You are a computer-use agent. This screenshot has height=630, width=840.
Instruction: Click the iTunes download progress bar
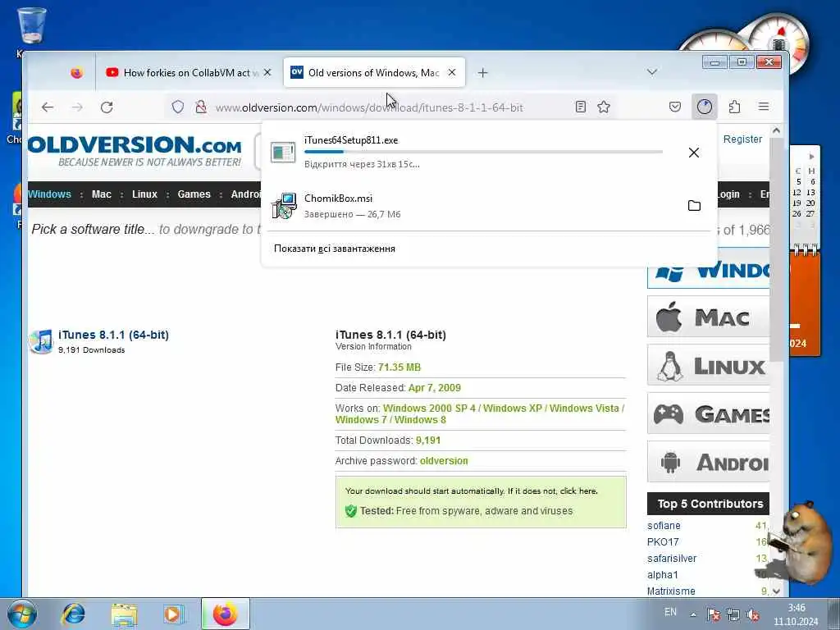[x=483, y=152]
